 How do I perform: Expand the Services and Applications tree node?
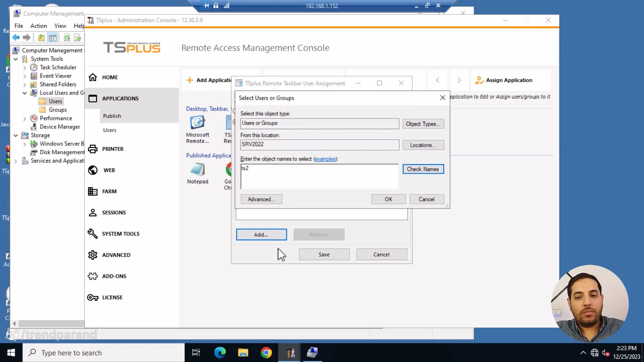pos(16,161)
